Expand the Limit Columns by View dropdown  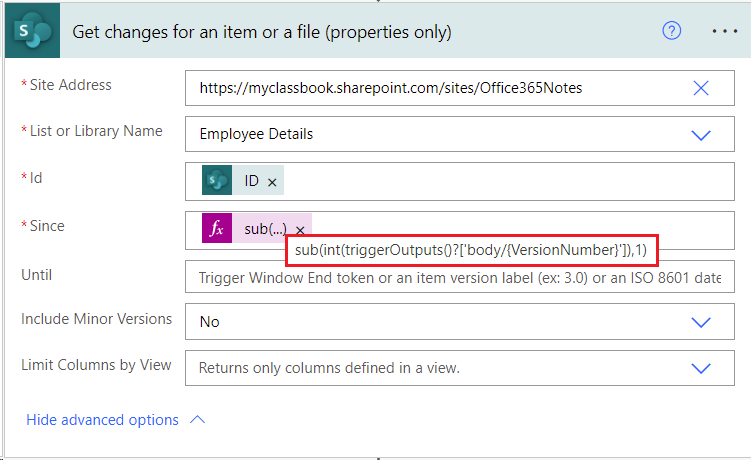701,368
